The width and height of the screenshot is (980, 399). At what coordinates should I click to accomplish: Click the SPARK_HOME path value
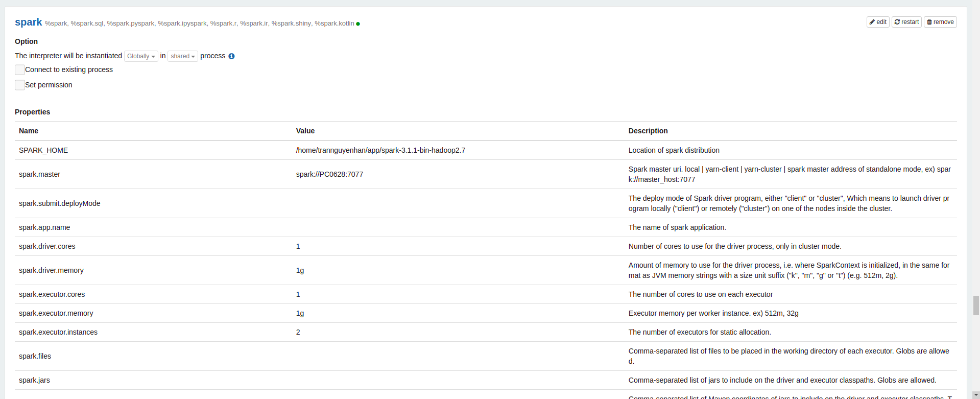(x=380, y=150)
